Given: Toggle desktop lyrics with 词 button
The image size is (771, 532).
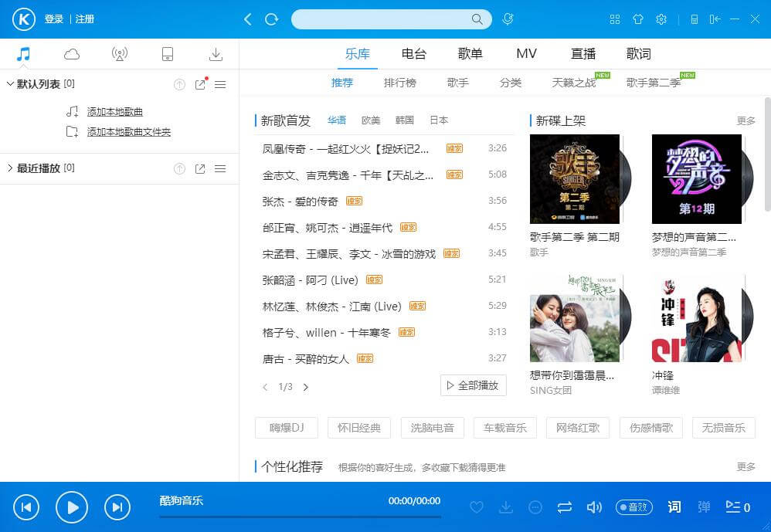Looking at the screenshot, I should pos(674,507).
